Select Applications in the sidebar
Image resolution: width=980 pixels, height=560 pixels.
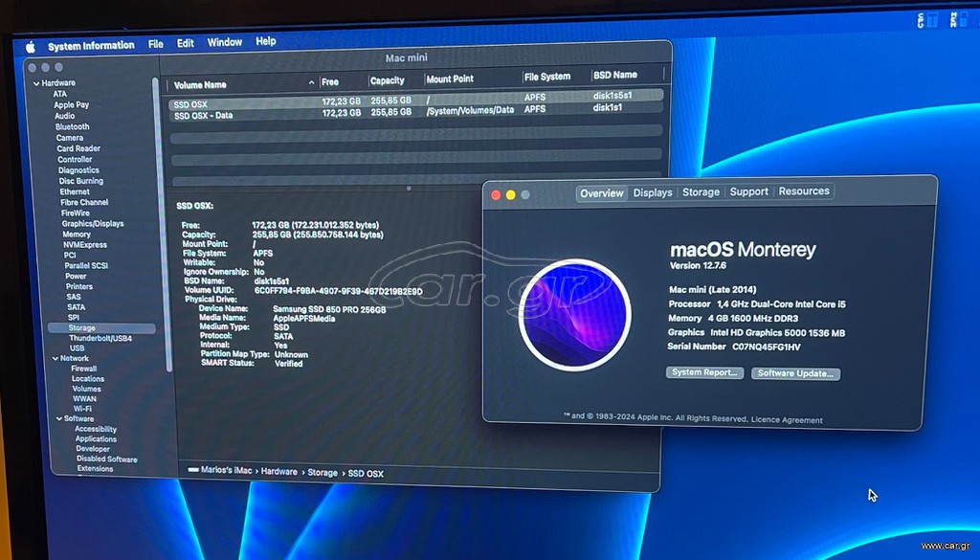pyautogui.click(x=96, y=439)
